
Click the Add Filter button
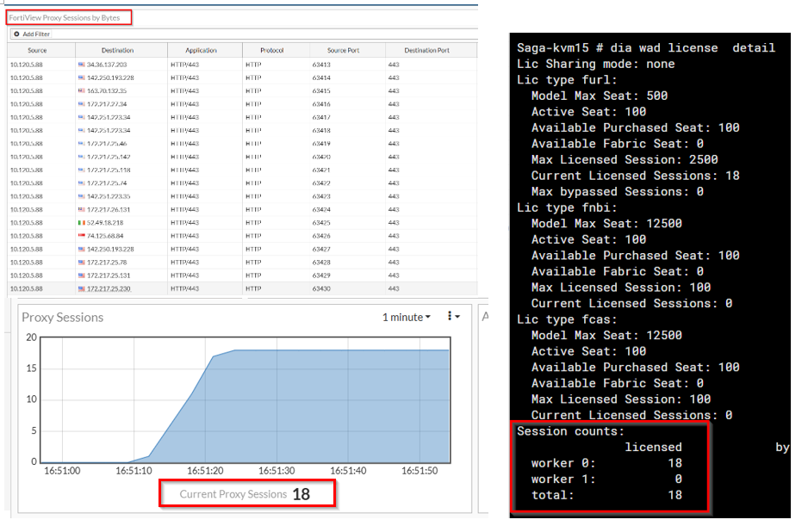tap(31, 34)
